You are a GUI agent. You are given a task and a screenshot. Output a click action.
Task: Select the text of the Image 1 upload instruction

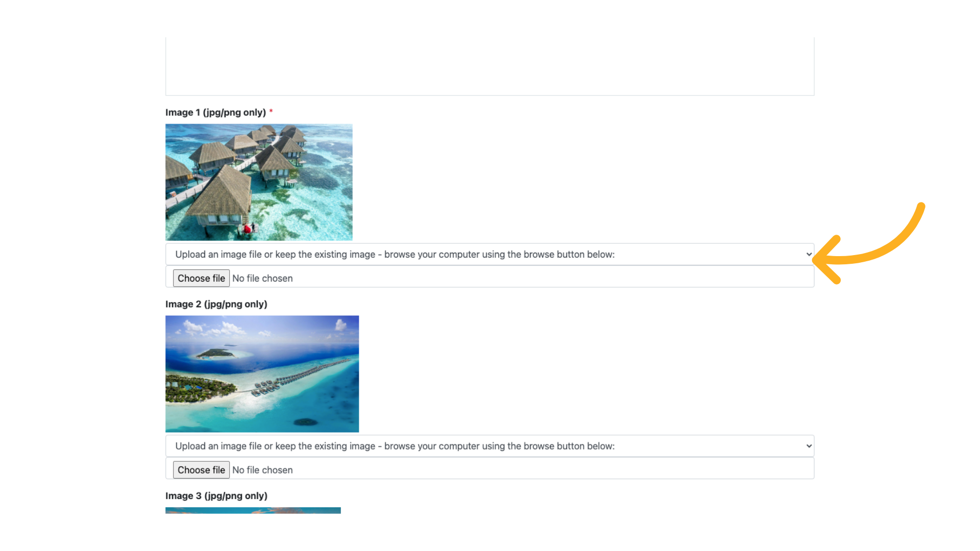coord(395,254)
